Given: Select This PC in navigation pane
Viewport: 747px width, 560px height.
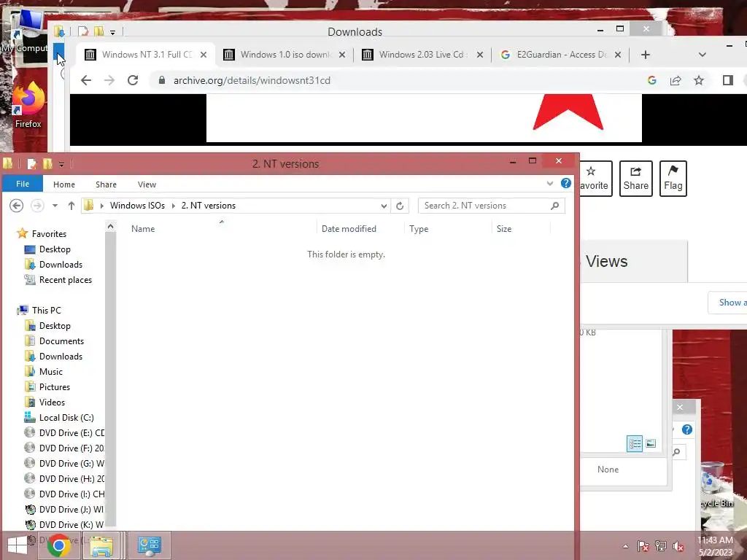Looking at the screenshot, I should pos(46,311).
